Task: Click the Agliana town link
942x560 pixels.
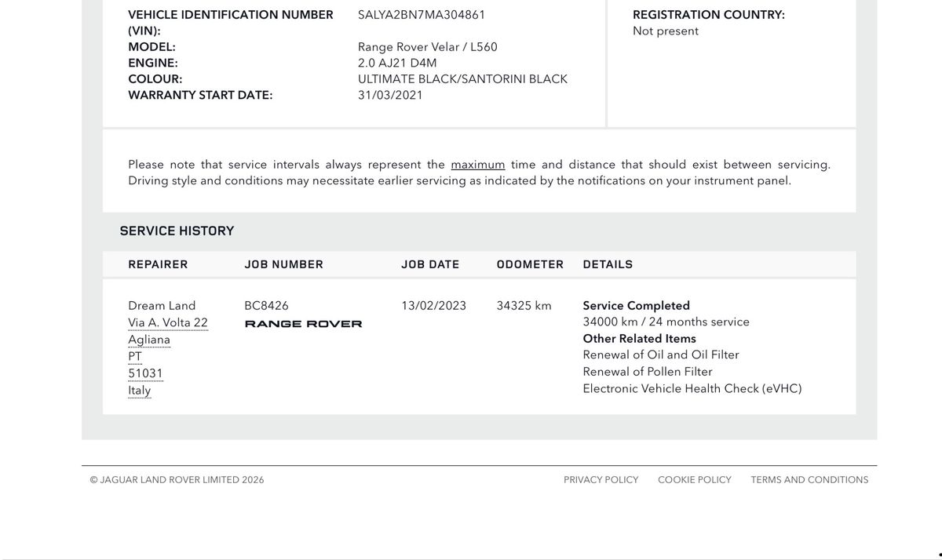Action: [x=149, y=340]
